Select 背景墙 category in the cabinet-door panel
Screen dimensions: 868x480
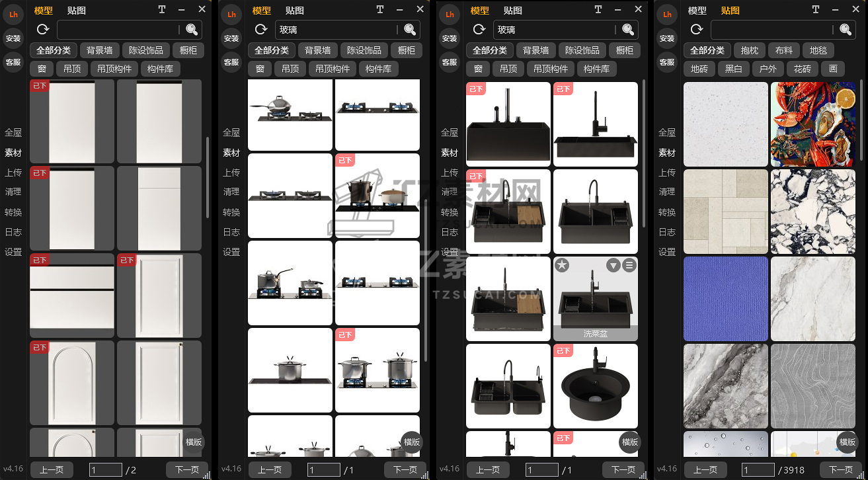(x=99, y=50)
